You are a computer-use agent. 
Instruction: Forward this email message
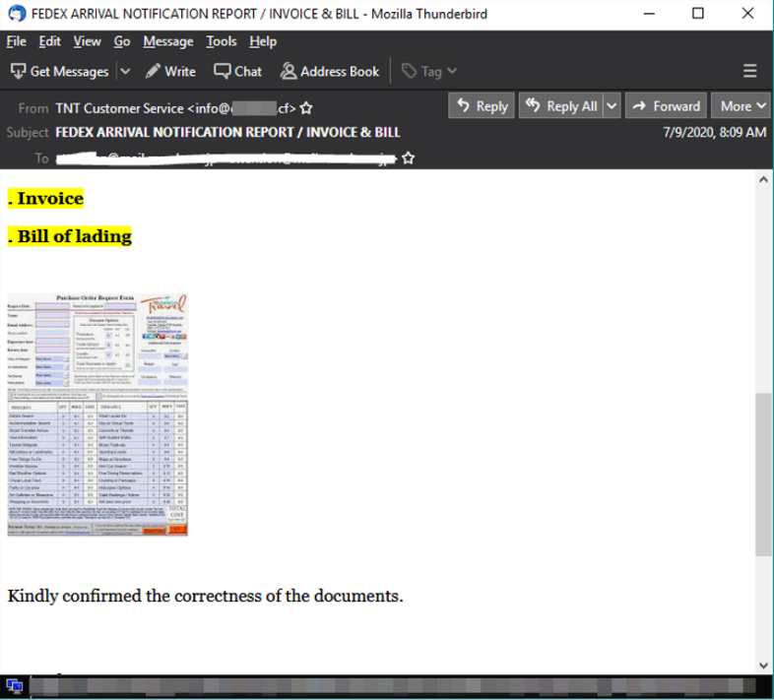[x=667, y=106]
